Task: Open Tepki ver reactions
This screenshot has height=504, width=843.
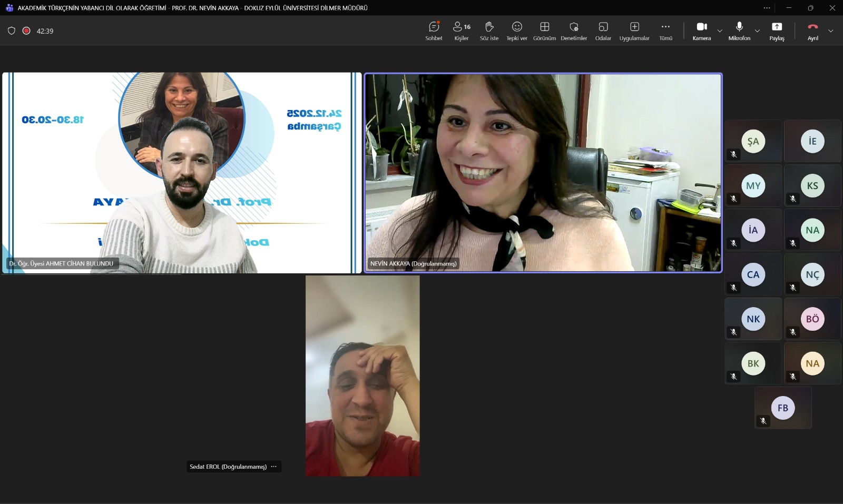Action: 517,31
